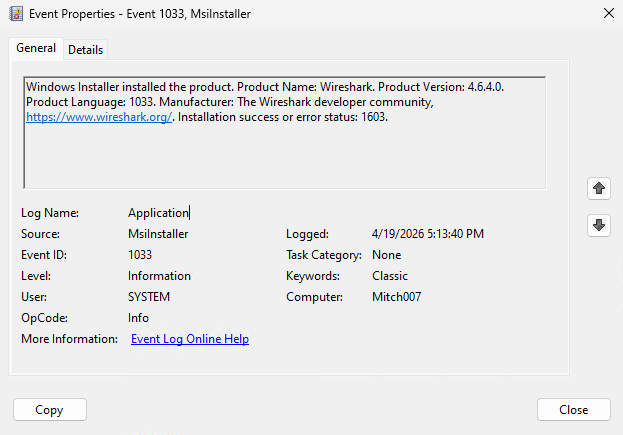Click the Event ID value 1033

(x=141, y=255)
